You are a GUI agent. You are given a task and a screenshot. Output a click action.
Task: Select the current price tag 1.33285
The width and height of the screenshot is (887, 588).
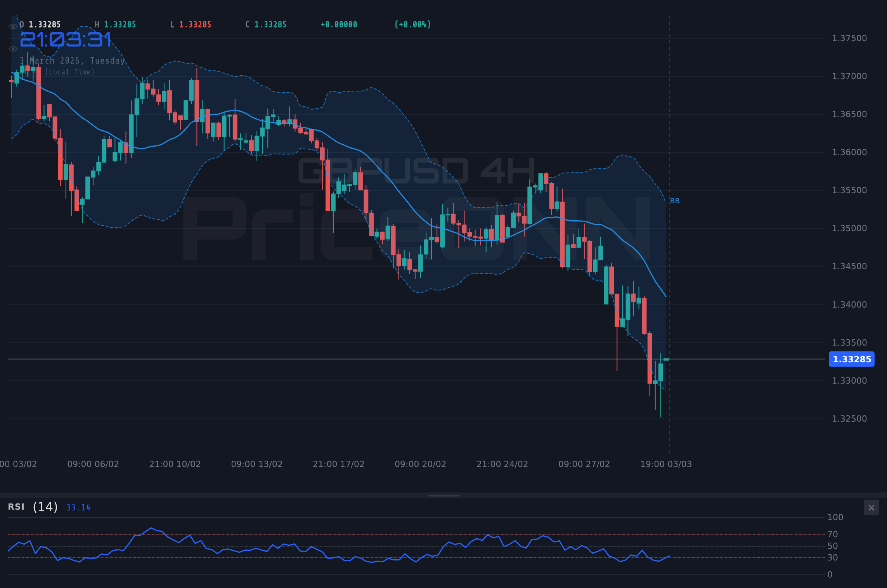point(852,359)
